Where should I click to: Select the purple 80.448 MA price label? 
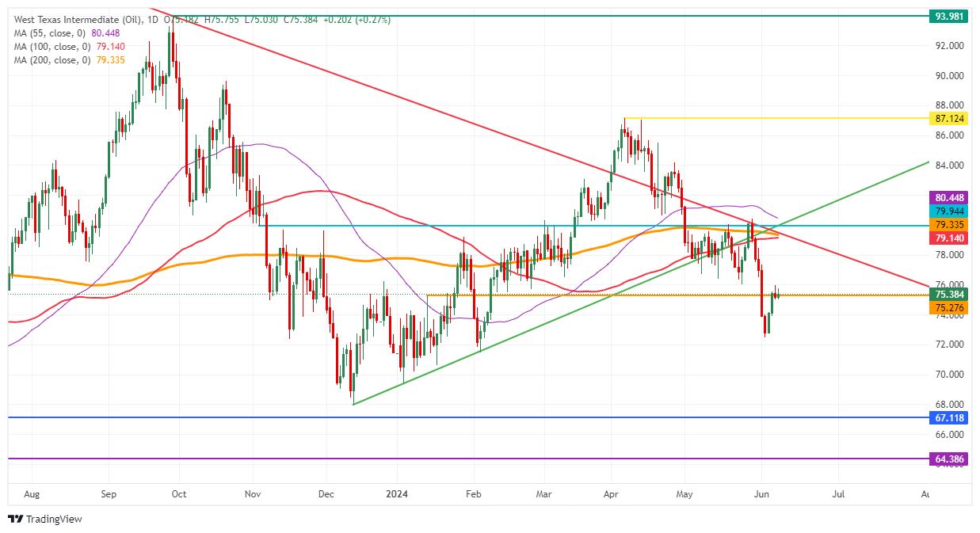pyautogui.click(x=950, y=196)
